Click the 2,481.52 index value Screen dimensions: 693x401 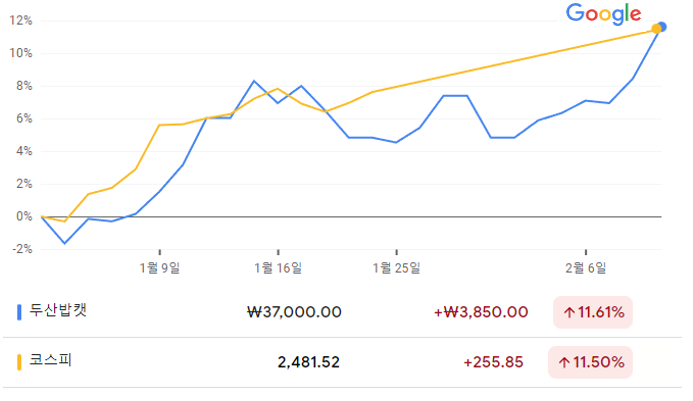308,362
